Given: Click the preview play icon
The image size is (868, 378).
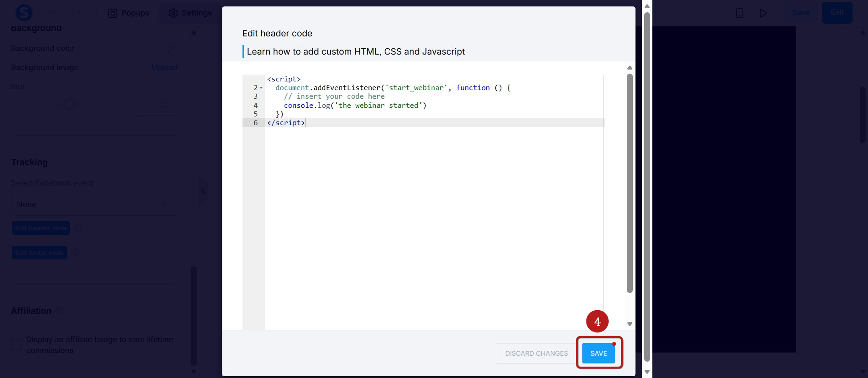Looking at the screenshot, I should 763,13.
